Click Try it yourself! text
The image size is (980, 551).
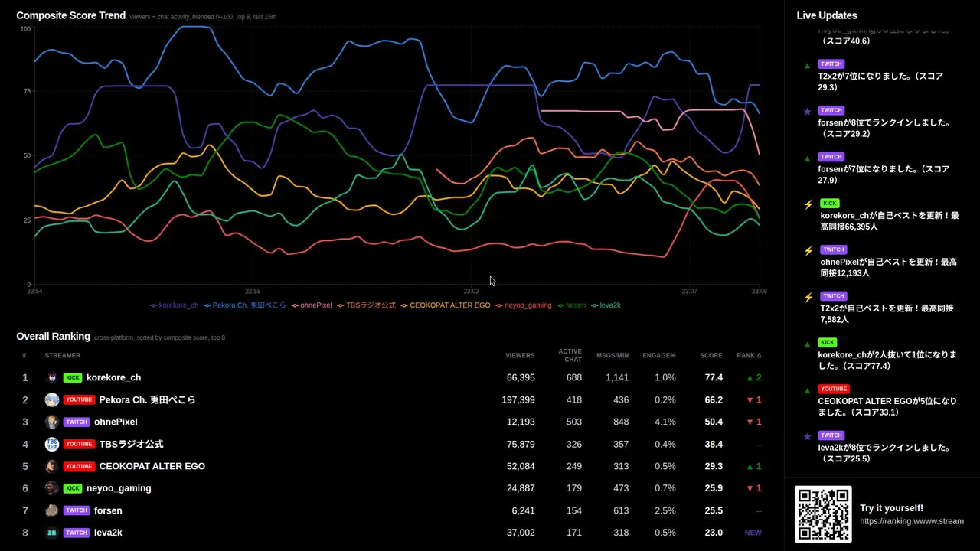click(x=891, y=508)
